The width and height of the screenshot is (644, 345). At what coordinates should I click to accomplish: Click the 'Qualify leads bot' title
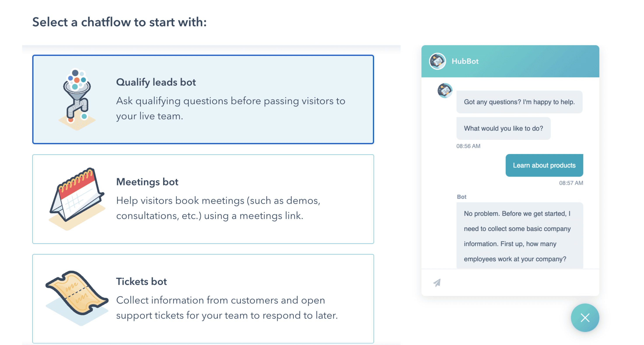pyautogui.click(x=156, y=82)
